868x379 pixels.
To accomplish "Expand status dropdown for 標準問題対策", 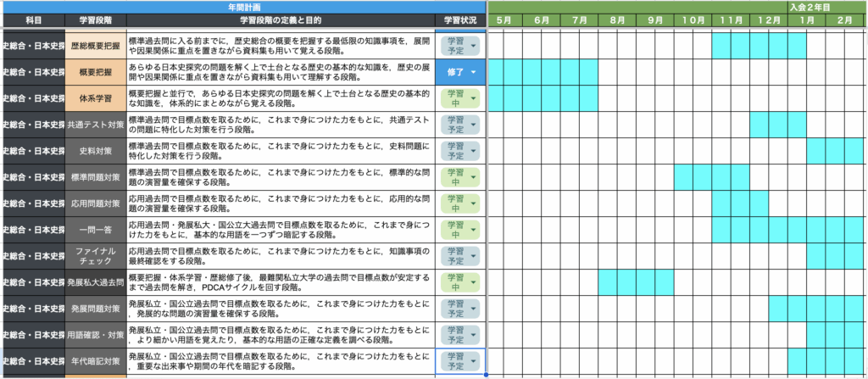I will pos(472,177).
